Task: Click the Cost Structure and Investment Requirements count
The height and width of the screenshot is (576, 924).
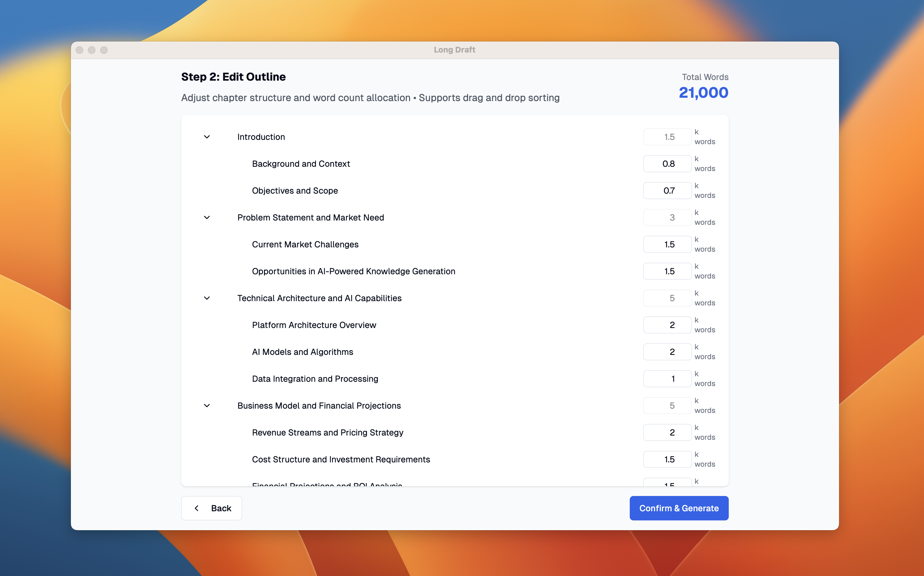Action: [x=667, y=459]
